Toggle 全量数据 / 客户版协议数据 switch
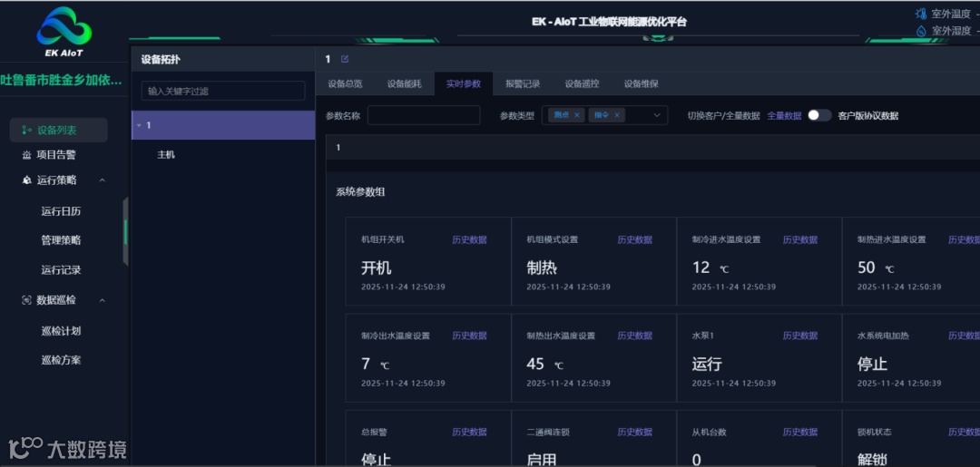980x467 pixels. (x=818, y=115)
